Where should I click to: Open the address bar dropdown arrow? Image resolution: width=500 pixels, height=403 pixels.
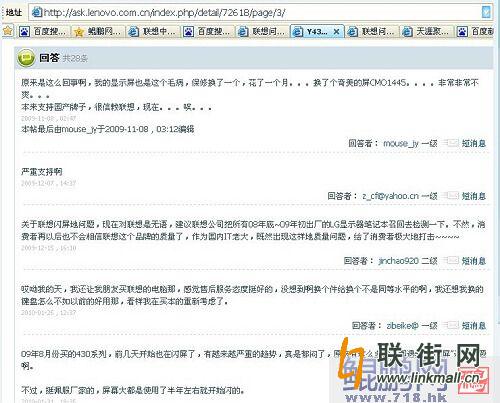[486, 13]
